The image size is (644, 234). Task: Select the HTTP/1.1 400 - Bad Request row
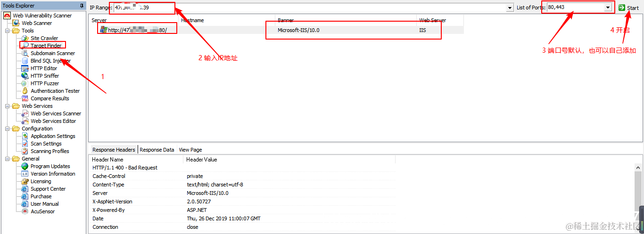(x=242, y=168)
